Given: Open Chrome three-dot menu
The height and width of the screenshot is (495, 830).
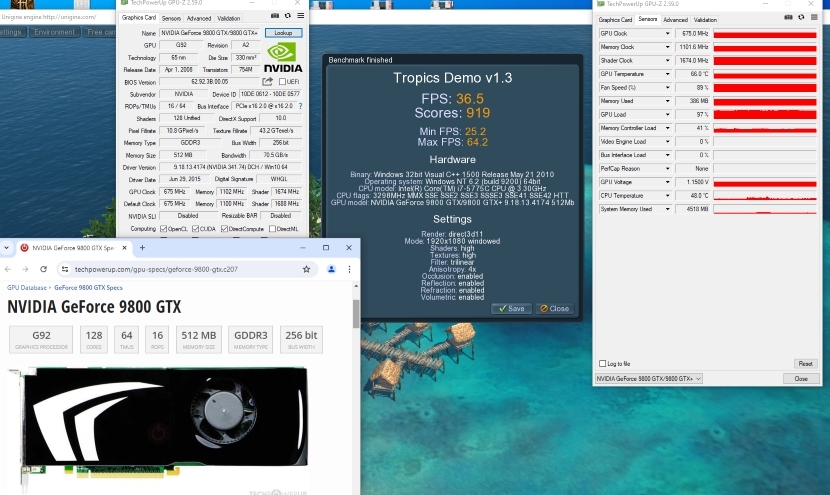Looking at the screenshot, I should pos(349,269).
